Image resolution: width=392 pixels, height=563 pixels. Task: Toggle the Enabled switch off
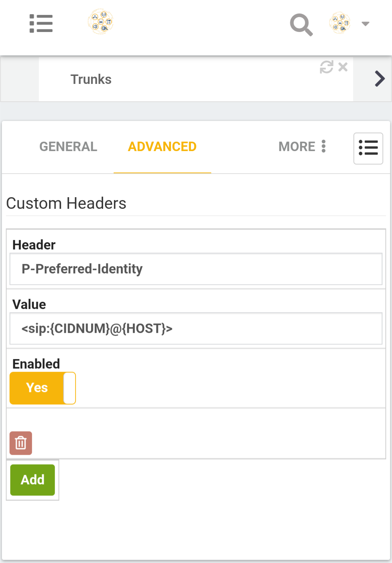coord(43,388)
